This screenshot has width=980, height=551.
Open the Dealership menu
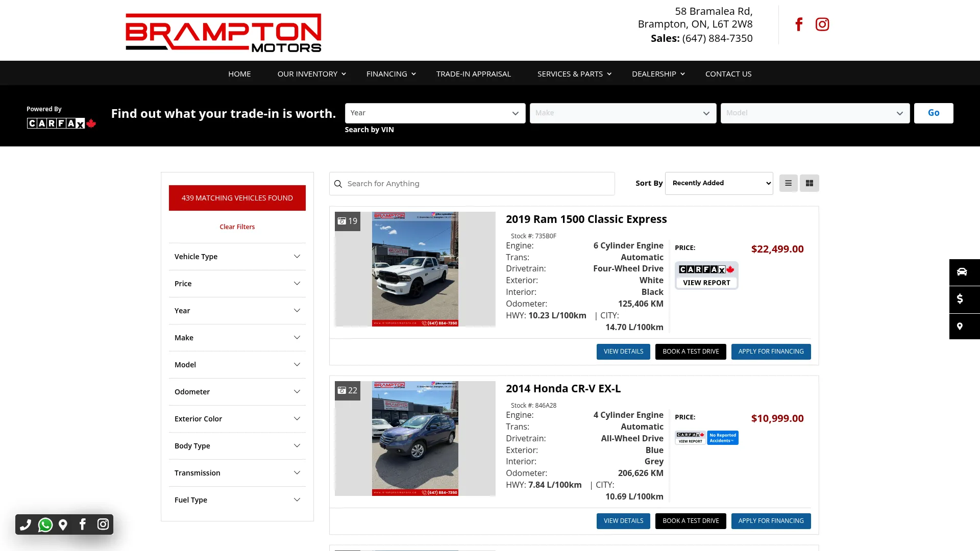pos(658,74)
